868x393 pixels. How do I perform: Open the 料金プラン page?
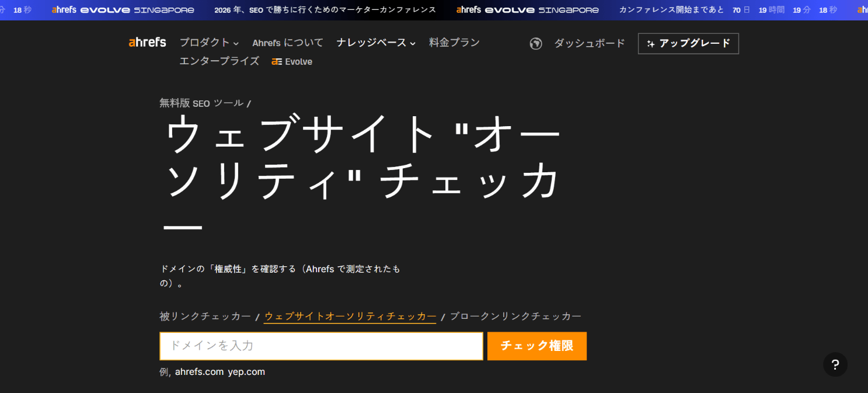click(454, 42)
